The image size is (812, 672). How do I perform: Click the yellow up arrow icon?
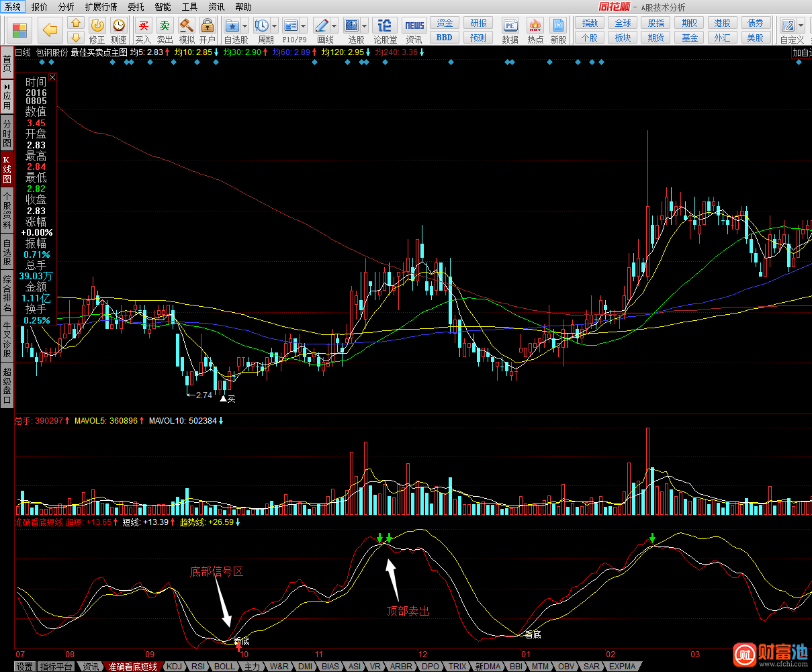[76, 23]
